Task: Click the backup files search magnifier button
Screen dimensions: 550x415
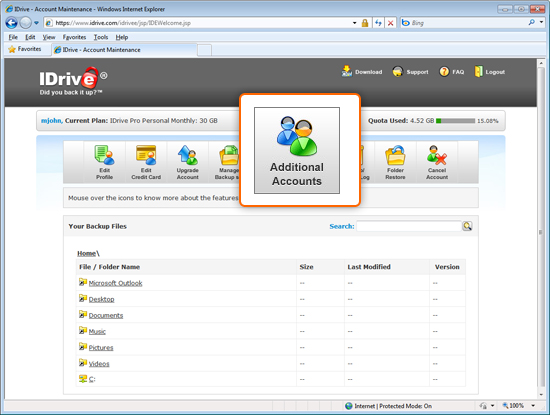Action: pos(467,226)
